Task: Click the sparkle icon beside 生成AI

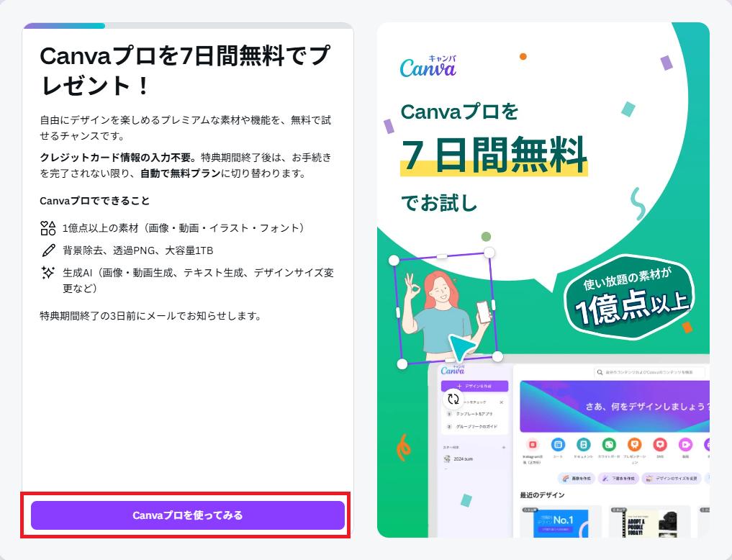Action: (x=48, y=273)
